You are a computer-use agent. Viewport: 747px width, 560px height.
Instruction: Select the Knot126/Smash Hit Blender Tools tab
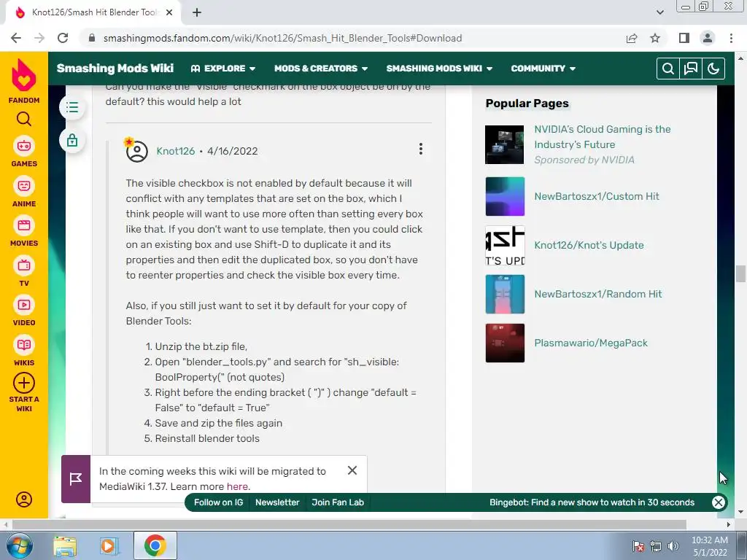[93, 12]
